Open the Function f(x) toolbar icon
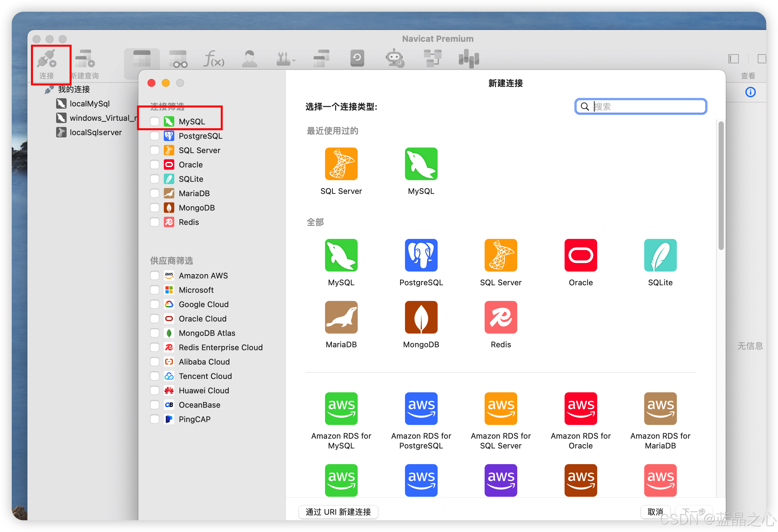Screen dimensions: 778x532 pyautogui.click(x=213, y=59)
